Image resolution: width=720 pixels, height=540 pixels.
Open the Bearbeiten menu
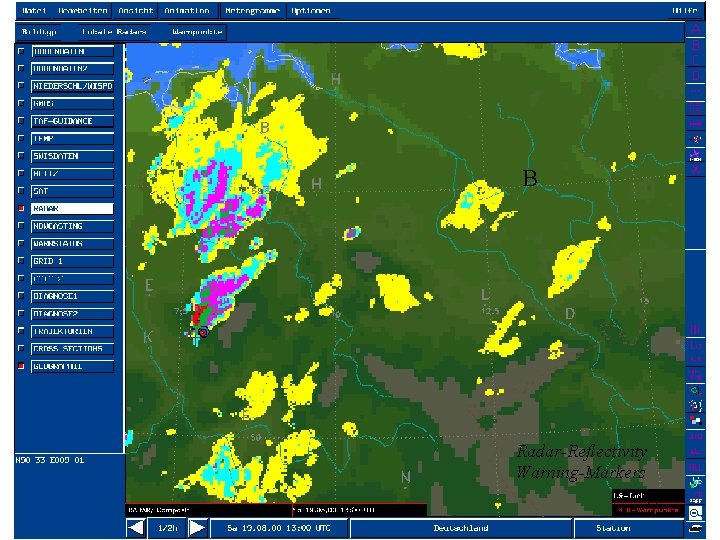tap(83, 11)
